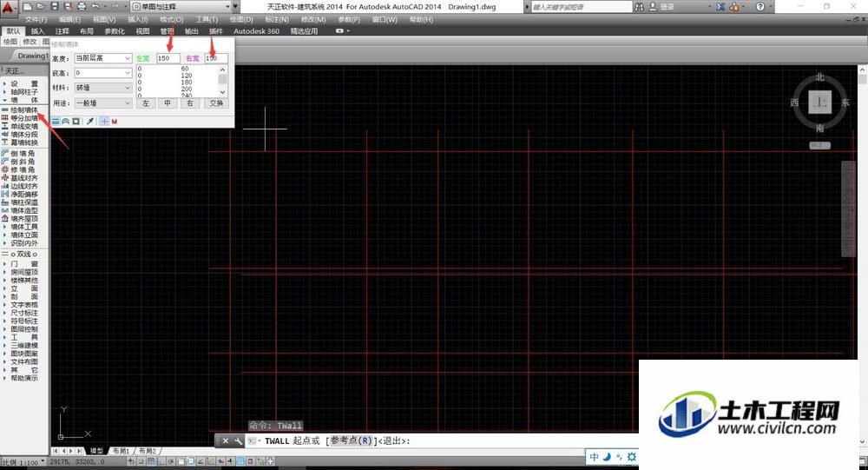This screenshot has width=868, height=470.
Task: Select the arc wall drawing mode icon
Action: 65,122
